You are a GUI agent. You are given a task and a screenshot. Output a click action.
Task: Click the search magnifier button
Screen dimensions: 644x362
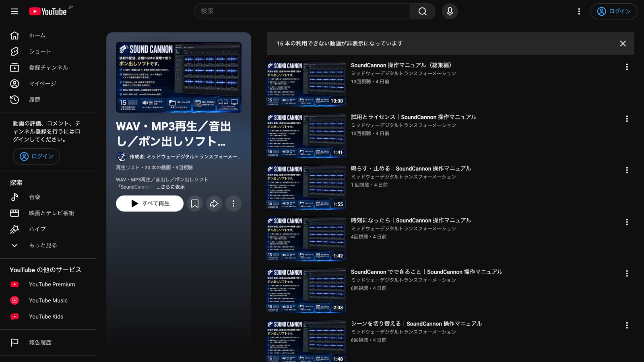click(x=422, y=11)
